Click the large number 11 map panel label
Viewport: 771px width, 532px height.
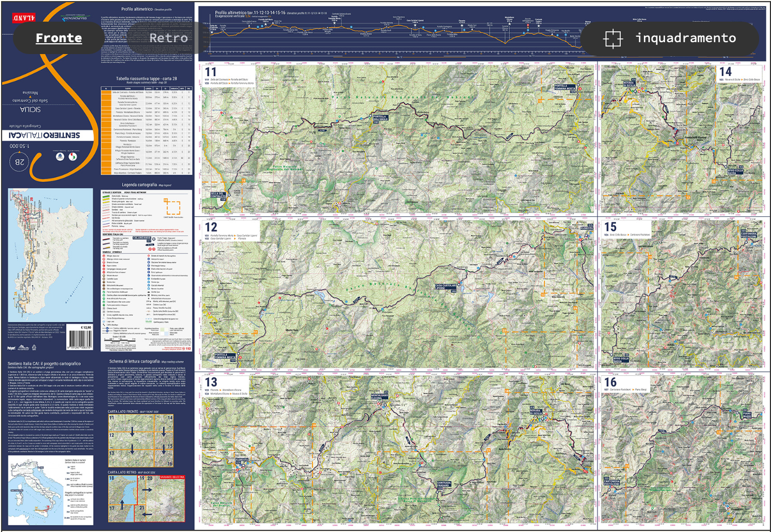210,72
